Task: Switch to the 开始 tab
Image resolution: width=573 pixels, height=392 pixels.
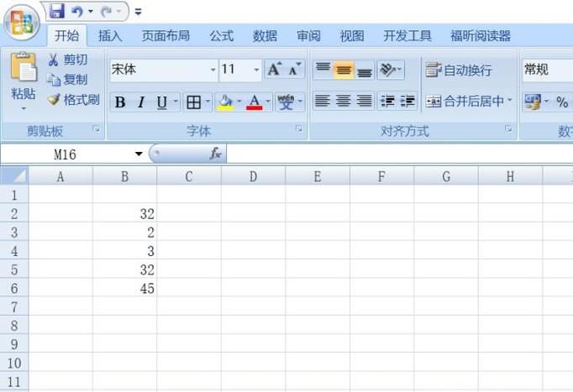Action: click(67, 36)
